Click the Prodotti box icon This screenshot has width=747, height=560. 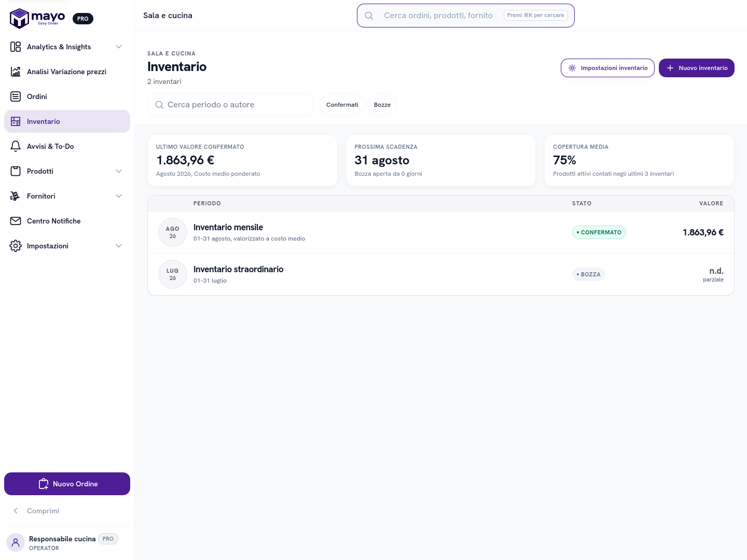(16, 171)
